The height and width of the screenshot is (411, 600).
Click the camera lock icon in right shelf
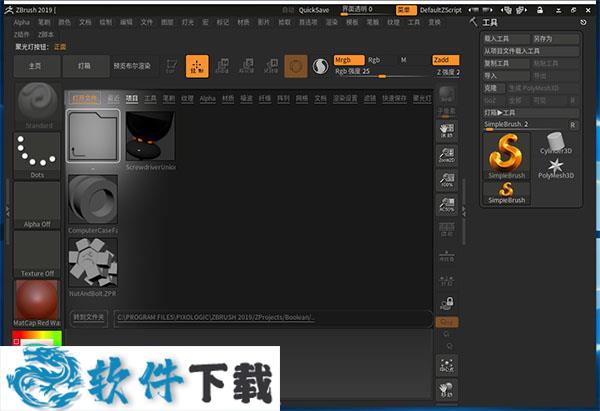[x=447, y=303]
